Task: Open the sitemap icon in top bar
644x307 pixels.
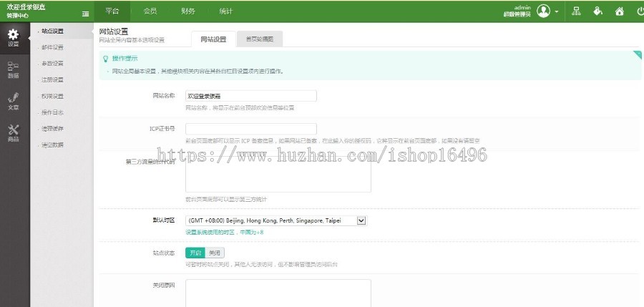Action: (x=576, y=11)
